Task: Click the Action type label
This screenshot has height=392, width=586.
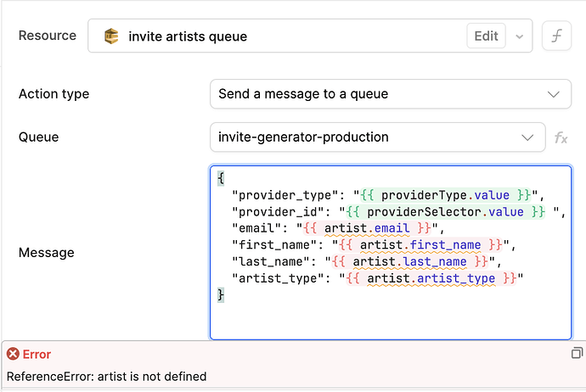Action: 54,93
